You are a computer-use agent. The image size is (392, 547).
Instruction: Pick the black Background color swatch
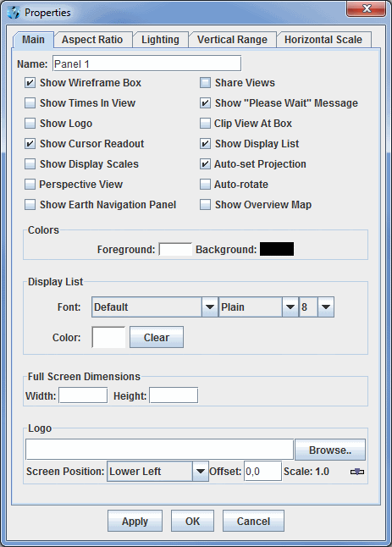[277, 249]
